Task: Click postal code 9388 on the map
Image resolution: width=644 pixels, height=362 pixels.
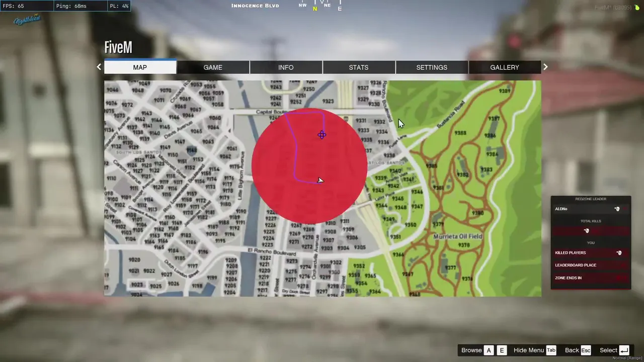Action: (460, 133)
